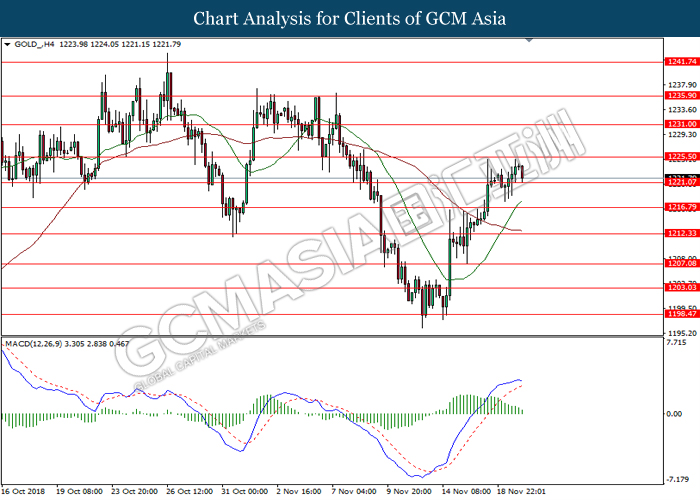Screen dimensions: 700x500
Task: Click the GOLD_,H4 symbol label
Action: coord(34,44)
